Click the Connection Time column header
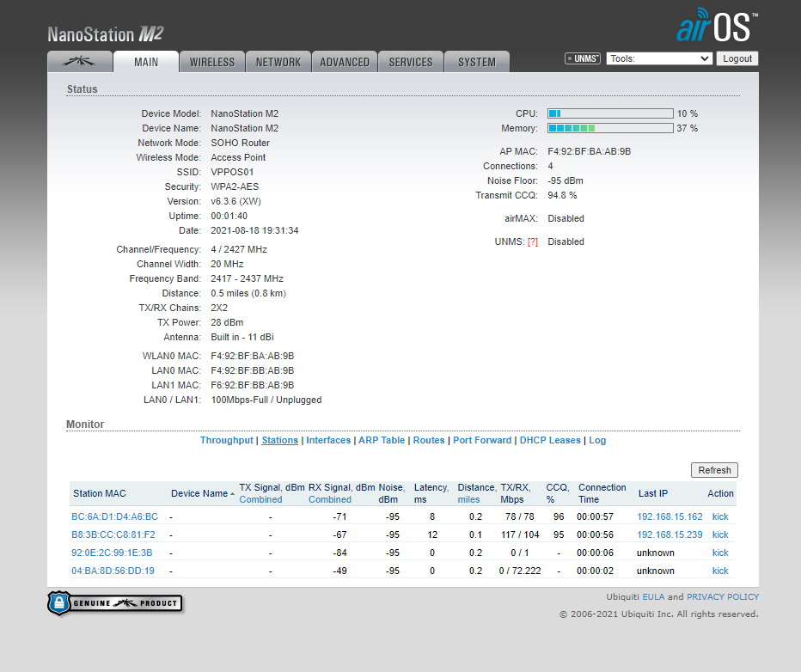This screenshot has width=801, height=672. click(x=602, y=493)
